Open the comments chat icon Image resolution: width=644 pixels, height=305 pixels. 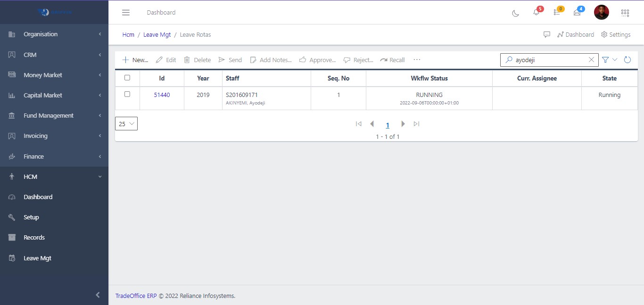[547, 34]
